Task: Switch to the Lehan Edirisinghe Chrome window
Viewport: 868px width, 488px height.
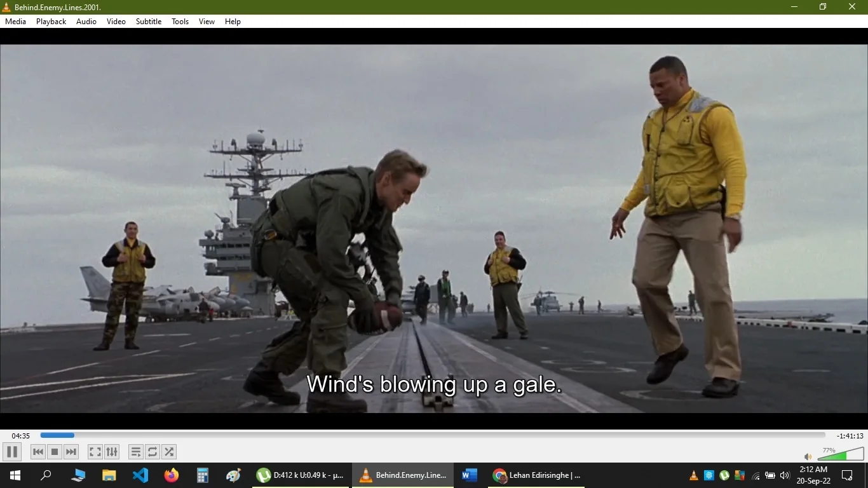Action: point(538,475)
